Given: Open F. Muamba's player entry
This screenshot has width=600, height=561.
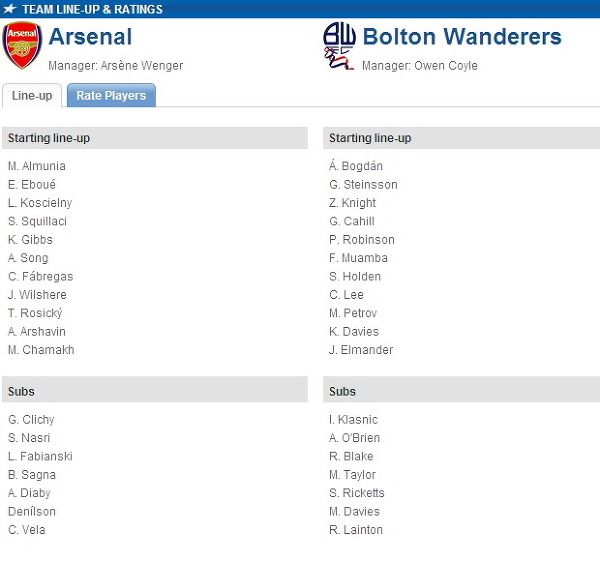Looking at the screenshot, I should (358, 258).
